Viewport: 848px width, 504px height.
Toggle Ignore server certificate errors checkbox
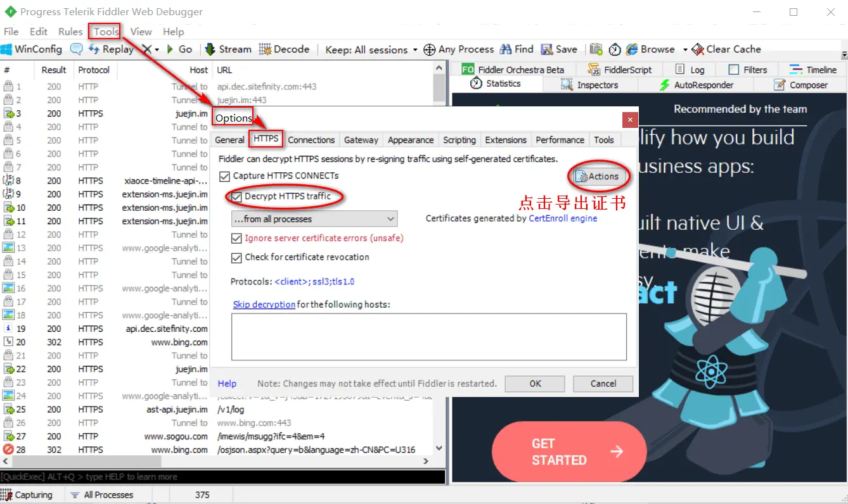pyautogui.click(x=236, y=239)
